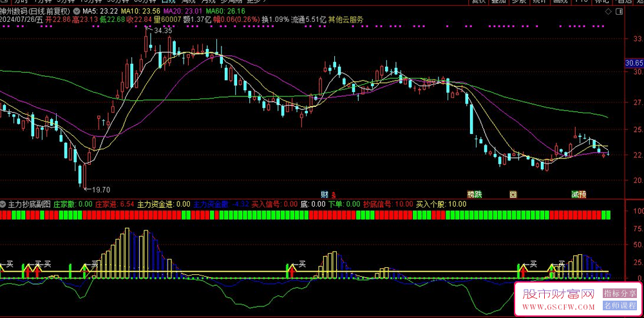This screenshot has height=318, width=644.
Task: Click the 下单: 0.00 value
Action: tap(344, 204)
